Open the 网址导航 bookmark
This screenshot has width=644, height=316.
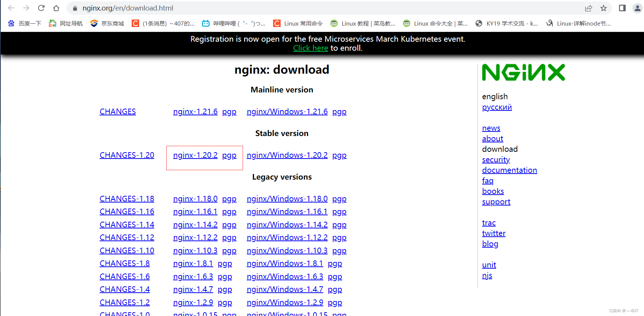[x=66, y=23]
